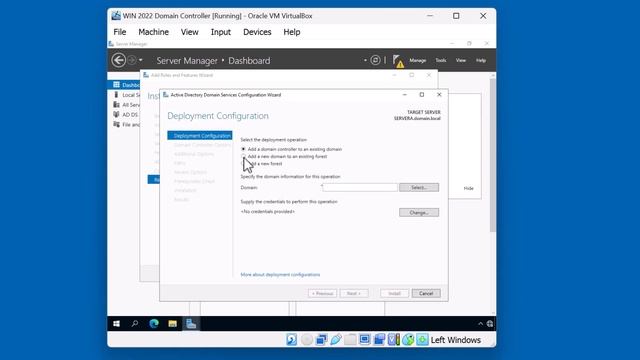Screen dimensions: 640x360
Task: Click the Server Manager back arrow
Action: (x=119, y=60)
